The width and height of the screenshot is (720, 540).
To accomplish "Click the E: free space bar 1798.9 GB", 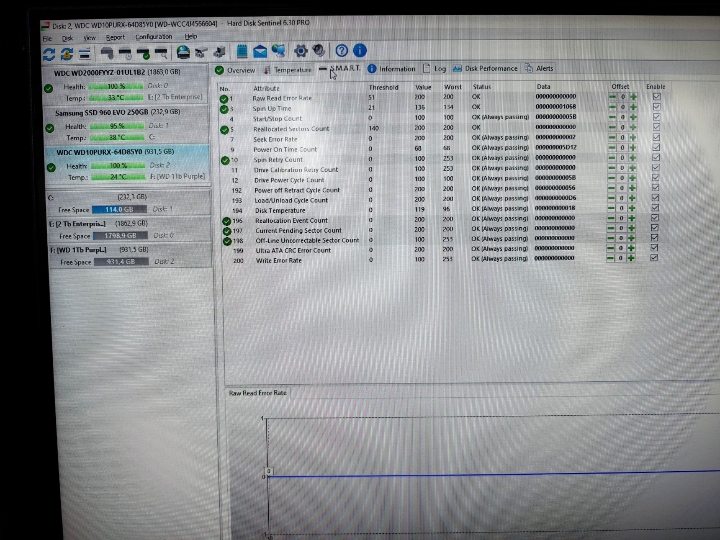I will (x=120, y=236).
